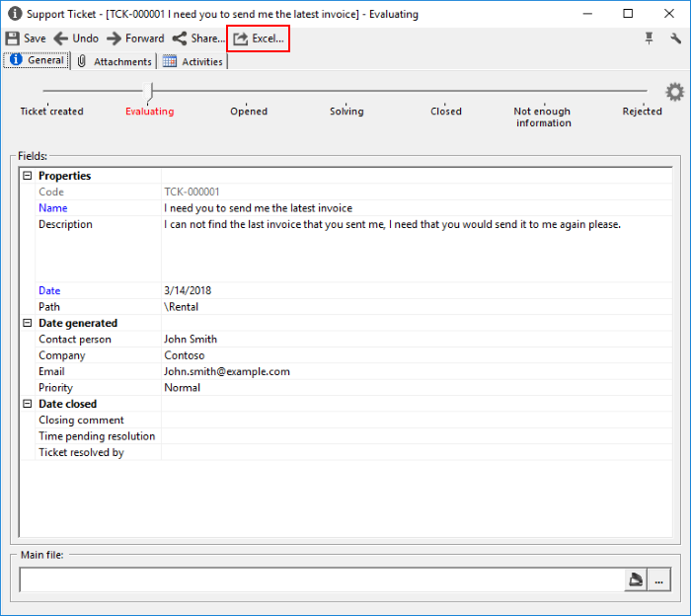Click the paperclip Attachments icon
The image size is (691, 616).
(x=82, y=61)
